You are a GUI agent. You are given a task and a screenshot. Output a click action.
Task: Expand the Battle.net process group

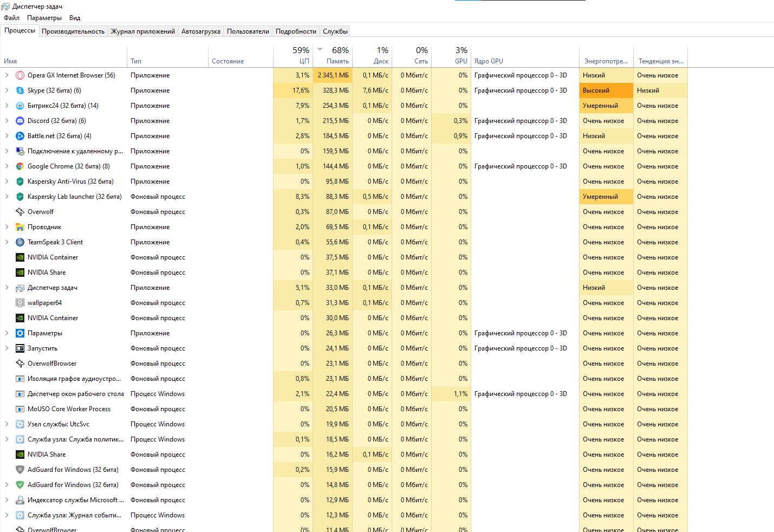coord(6,136)
